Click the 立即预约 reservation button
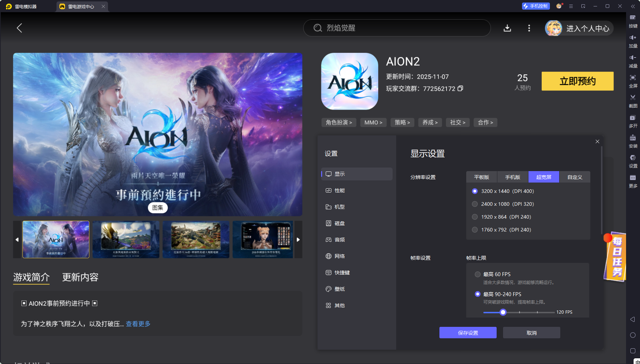 point(577,81)
